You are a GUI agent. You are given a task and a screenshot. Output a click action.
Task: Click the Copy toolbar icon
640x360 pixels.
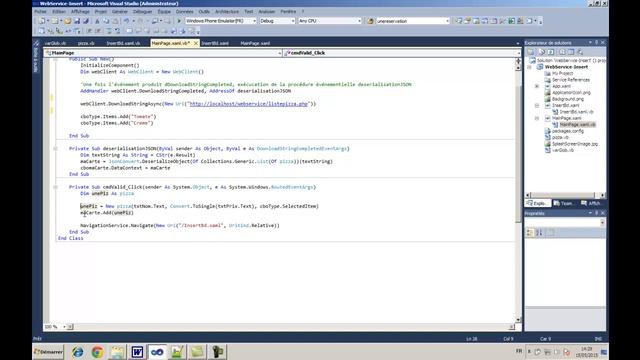[x=106, y=21]
